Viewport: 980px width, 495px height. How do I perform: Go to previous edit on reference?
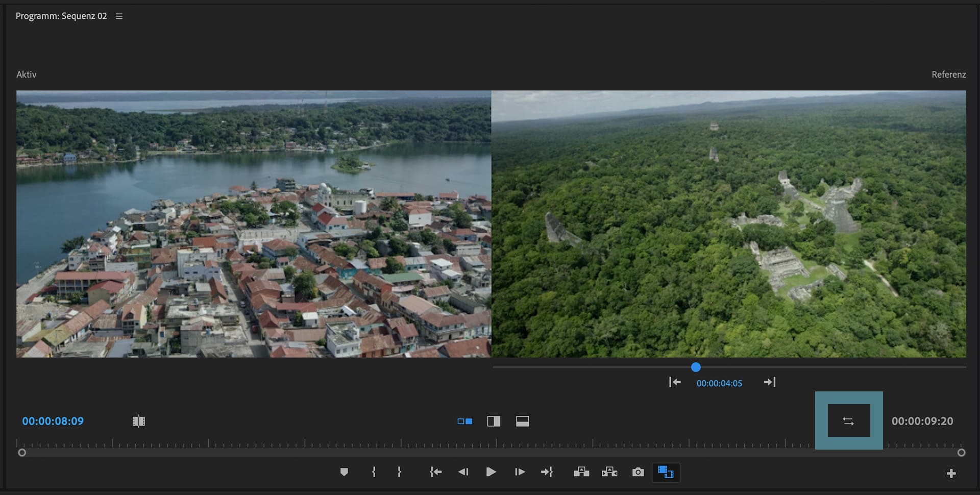coord(675,382)
